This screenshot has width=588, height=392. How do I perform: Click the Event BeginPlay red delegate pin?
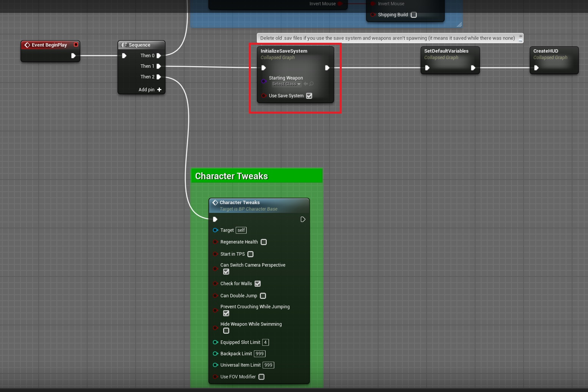pos(76,45)
